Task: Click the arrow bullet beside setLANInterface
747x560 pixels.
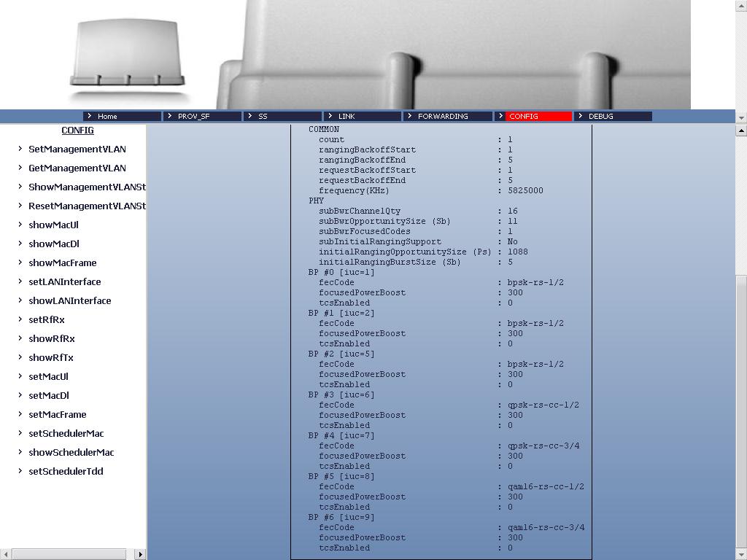Action: [x=20, y=281]
